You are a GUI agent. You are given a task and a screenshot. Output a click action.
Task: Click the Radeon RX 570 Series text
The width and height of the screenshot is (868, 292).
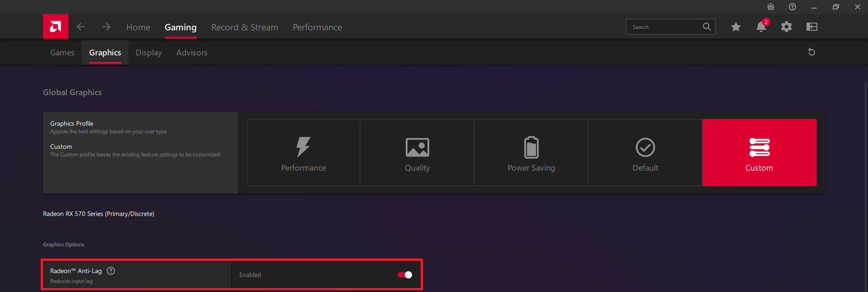click(x=99, y=214)
